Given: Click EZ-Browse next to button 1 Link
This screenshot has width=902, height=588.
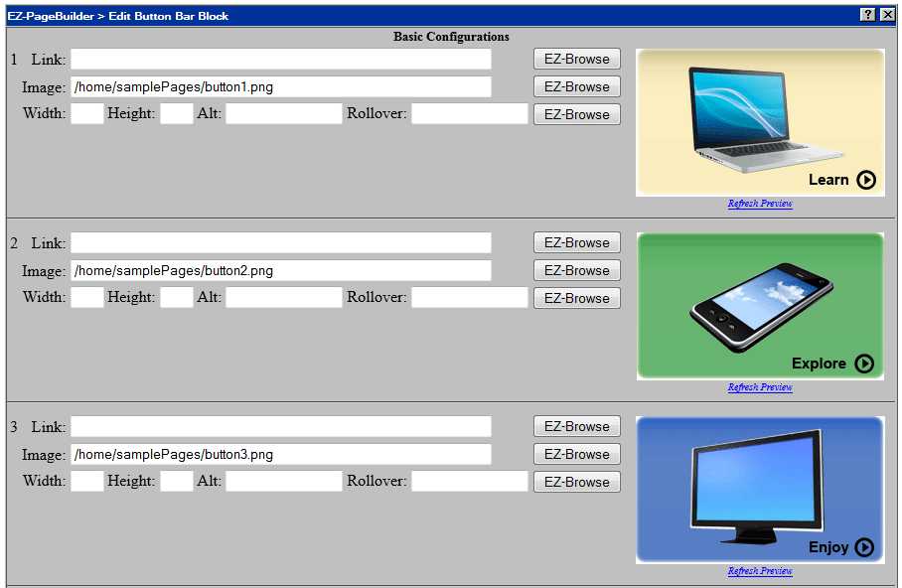Looking at the screenshot, I should coord(577,59).
